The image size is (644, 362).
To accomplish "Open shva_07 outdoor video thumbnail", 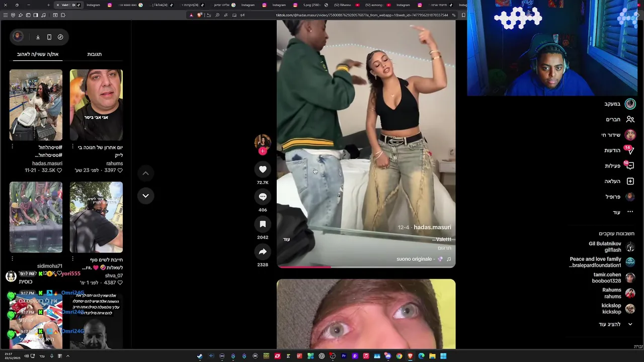I will click(96, 217).
